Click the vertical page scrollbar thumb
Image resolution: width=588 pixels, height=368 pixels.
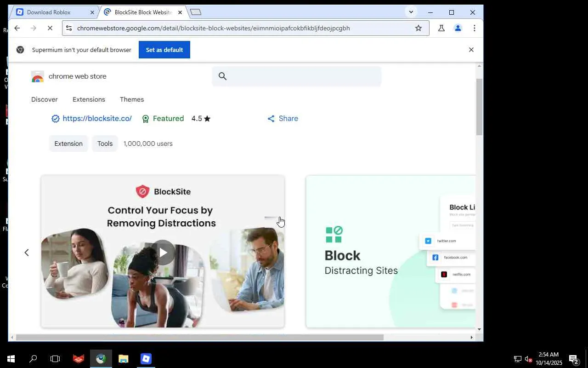(479, 107)
